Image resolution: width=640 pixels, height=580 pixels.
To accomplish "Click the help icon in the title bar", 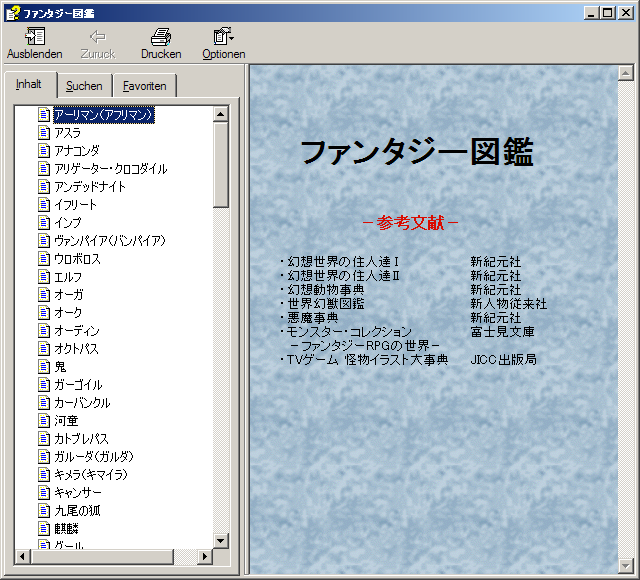I will coord(12,12).
